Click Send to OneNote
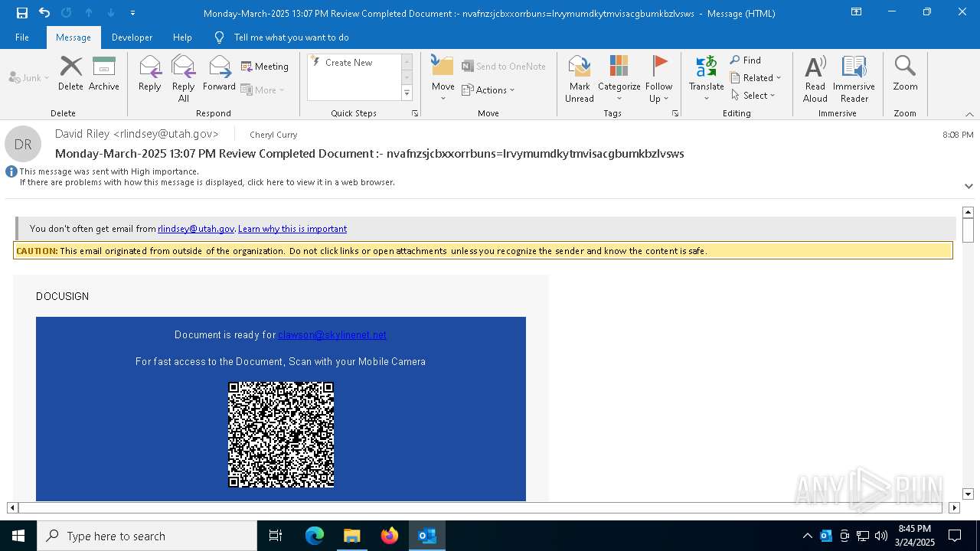 [504, 67]
